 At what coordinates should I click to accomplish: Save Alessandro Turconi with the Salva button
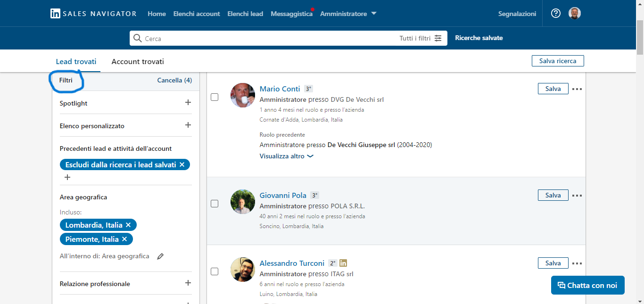[553, 263]
